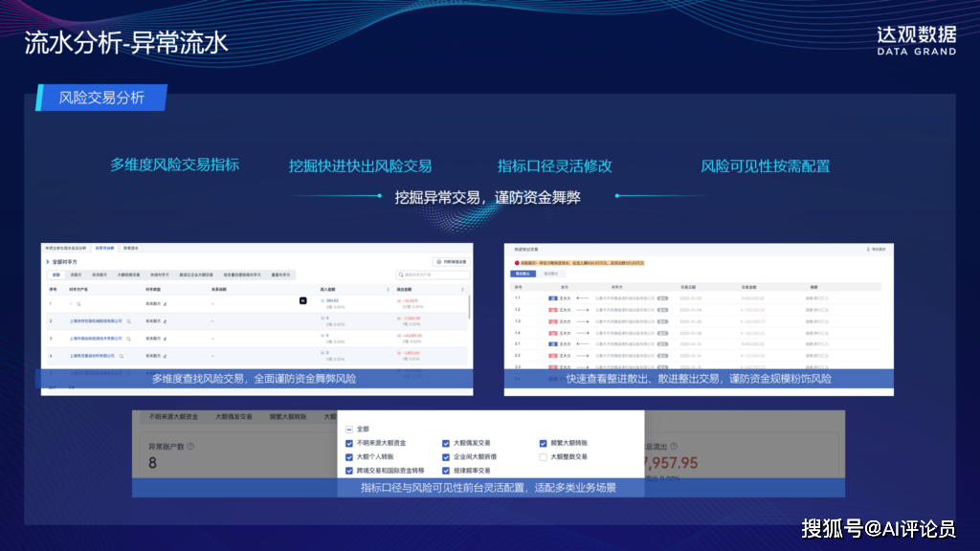This screenshot has height=551, width=980.
Task: Click the help icon next to 异常账户数
Action: point(190,446)
